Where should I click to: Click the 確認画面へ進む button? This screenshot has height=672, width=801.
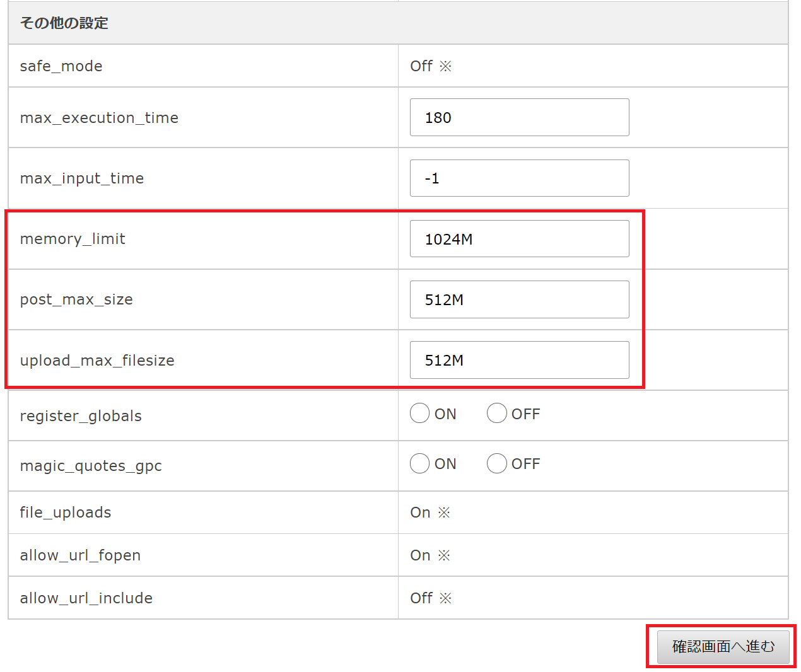click(x=723, y=647)
